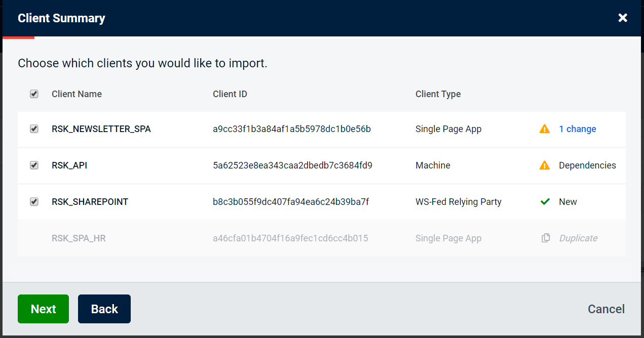Image resolution: width=644 pixels, height=338 pixels.
Task: Deselect the RSK_SHAREPOINT checkbox
Action: click(34, 202)
